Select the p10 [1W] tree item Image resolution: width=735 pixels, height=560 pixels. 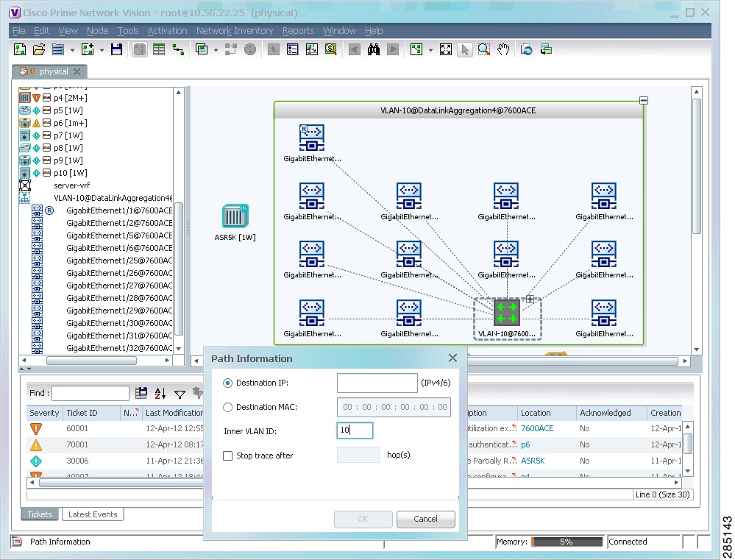pyautogui.click(x=71, y=173)
